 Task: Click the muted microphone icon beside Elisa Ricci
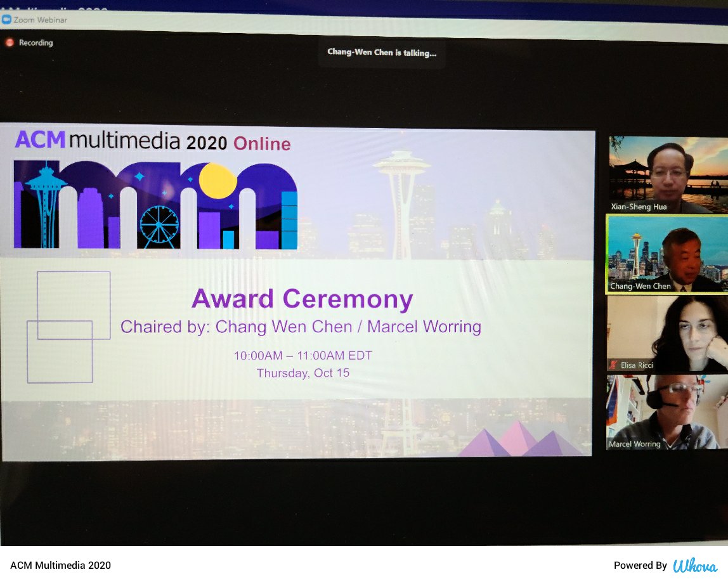(x=613, y=365)
